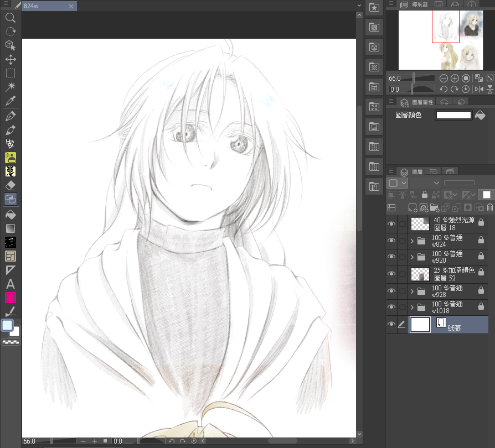Flip canvas vertically in the Navigator
The height and width of the screenshot is (448, 495).
coord(490,89)
